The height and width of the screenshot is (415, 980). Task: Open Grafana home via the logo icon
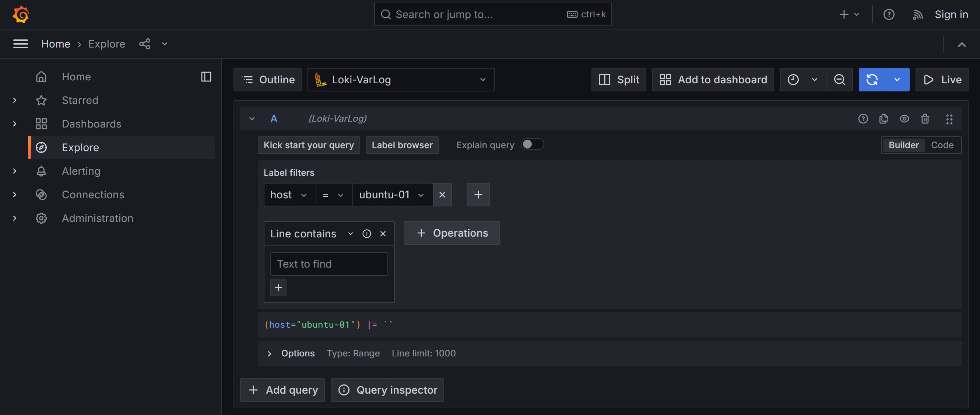coord(21,14)
